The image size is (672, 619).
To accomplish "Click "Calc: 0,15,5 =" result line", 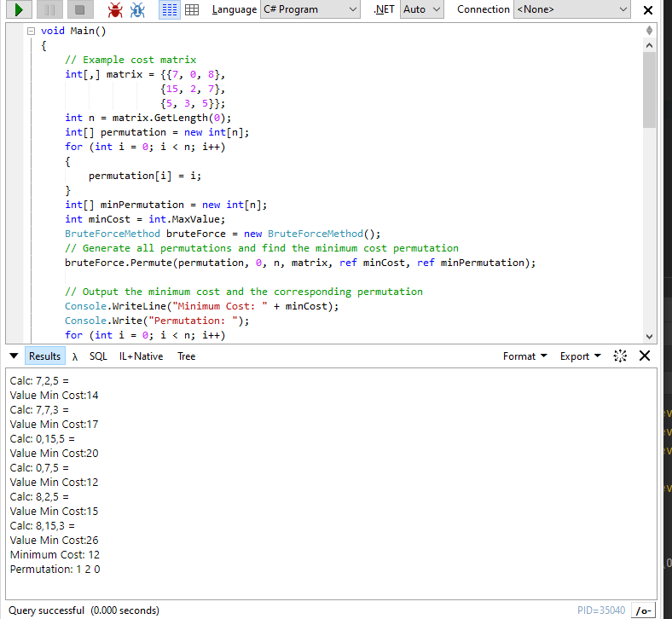I will click(x=43, y=439).
